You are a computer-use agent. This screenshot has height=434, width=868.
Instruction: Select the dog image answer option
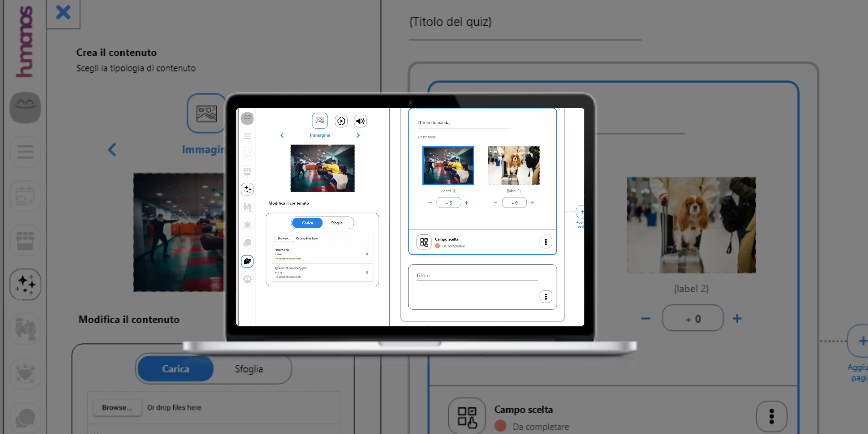click(x=513, y=165)
